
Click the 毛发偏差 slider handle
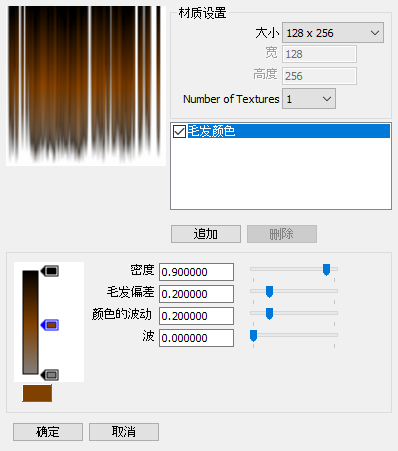(269, 292)
